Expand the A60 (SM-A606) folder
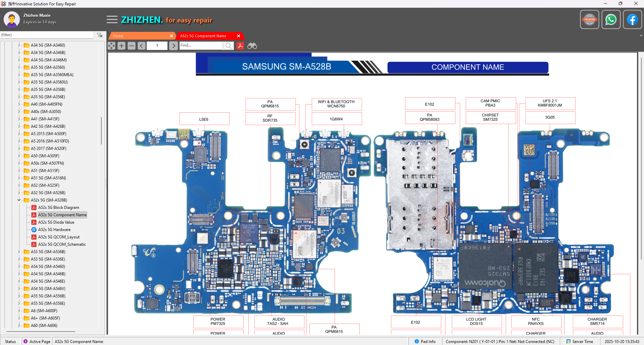This screenshot has width=644, height=345. (x=19, y=326)
